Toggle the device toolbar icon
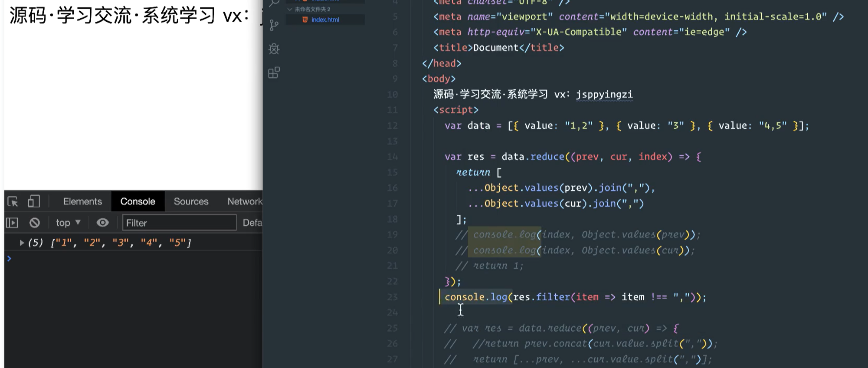The image size is (868, 368). pyautogui.click(x=33, y=201)
